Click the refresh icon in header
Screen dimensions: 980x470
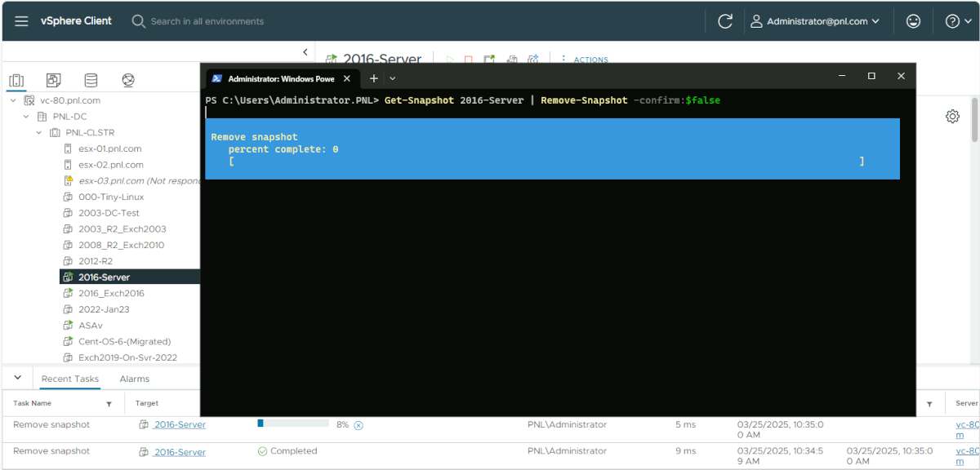point(725,21)
